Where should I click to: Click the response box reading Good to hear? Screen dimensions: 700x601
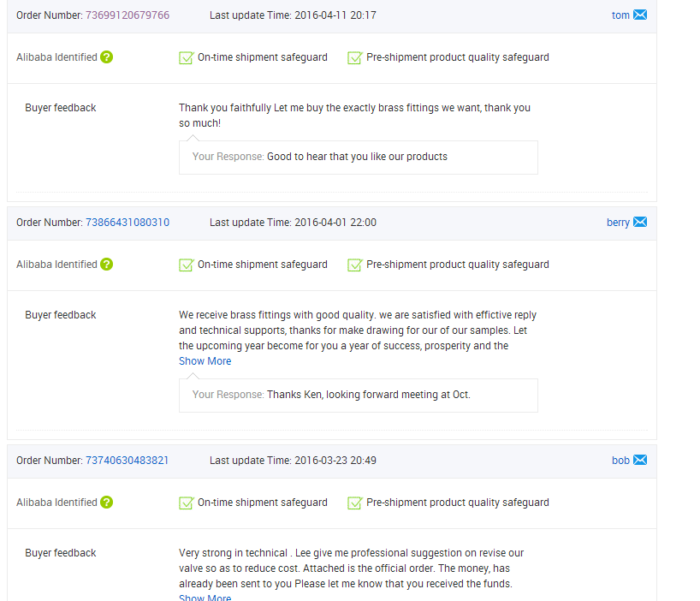coord(358,158)
